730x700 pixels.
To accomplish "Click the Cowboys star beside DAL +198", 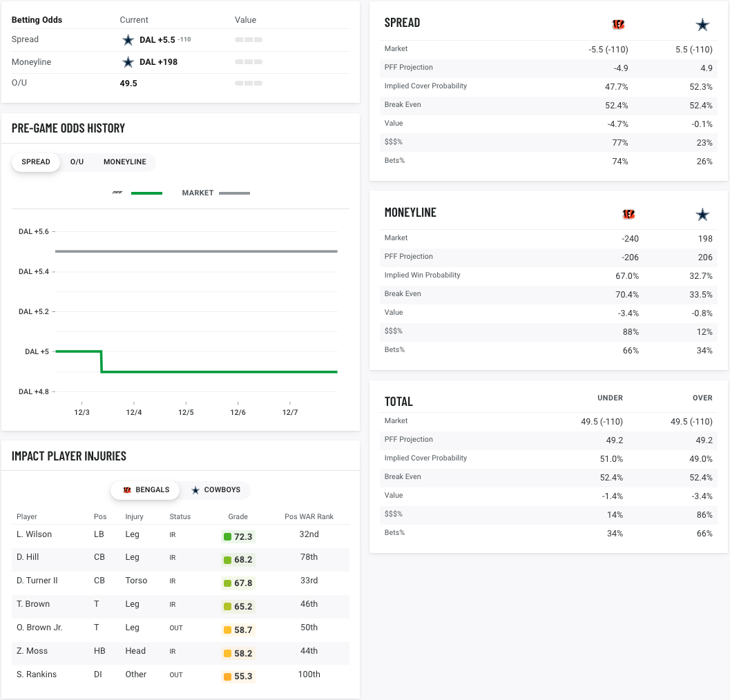I will (128, 62).
